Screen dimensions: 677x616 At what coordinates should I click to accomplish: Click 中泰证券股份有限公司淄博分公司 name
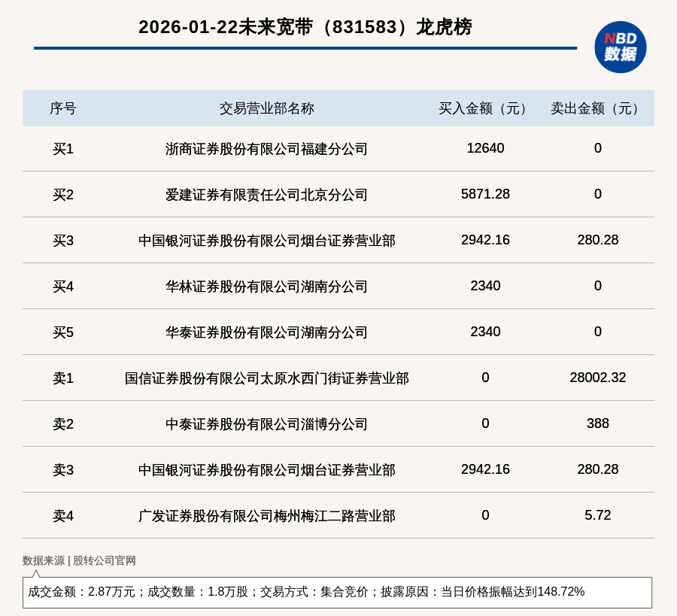click(266, 424)
